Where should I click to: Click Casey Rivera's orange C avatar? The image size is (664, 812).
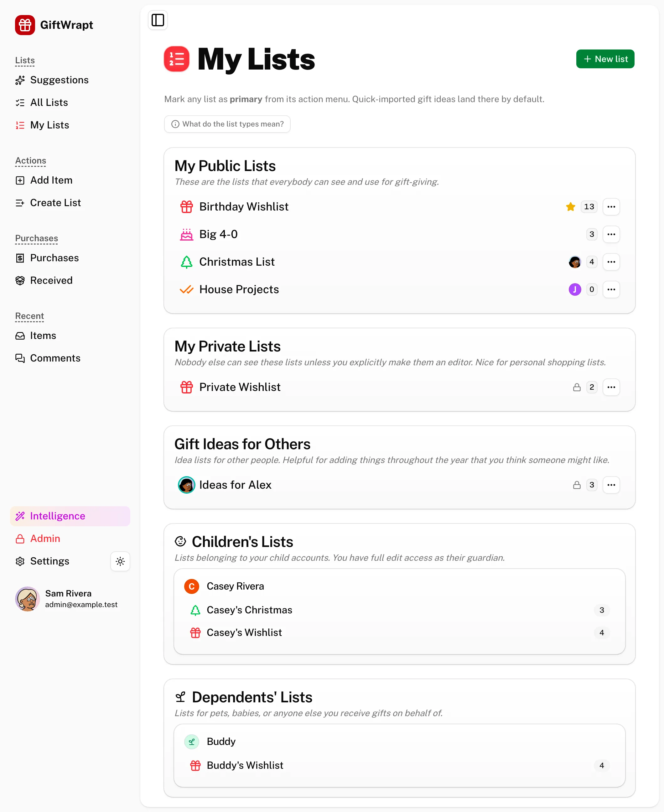click(192, 586)
